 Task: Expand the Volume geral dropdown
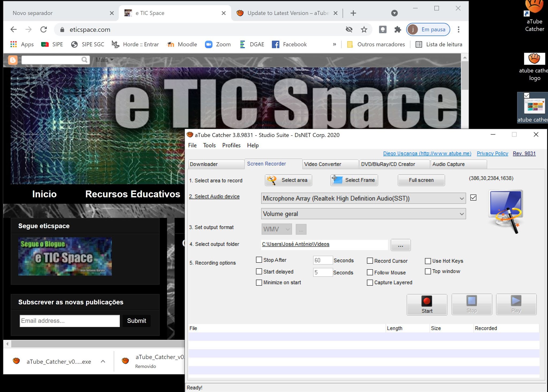coord(363,214)
